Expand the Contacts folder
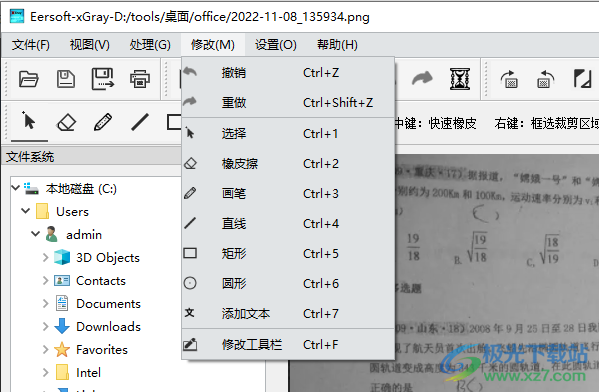 click(45, 280)
